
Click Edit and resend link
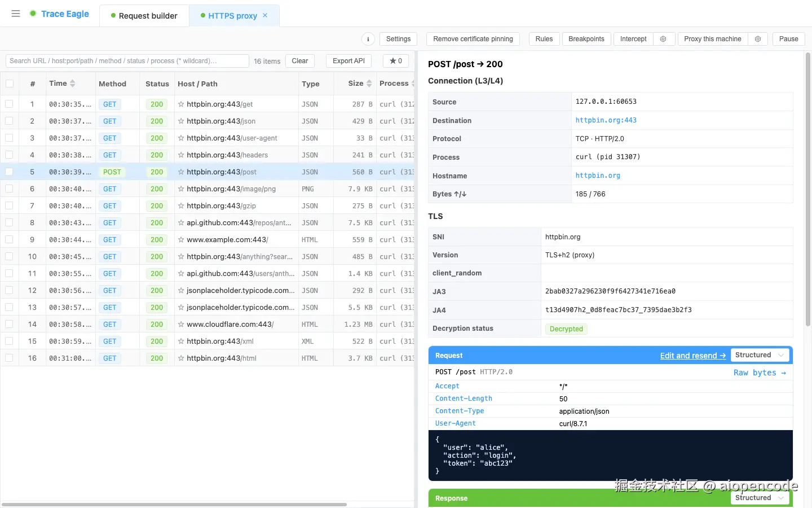click(x=693, y=356)
